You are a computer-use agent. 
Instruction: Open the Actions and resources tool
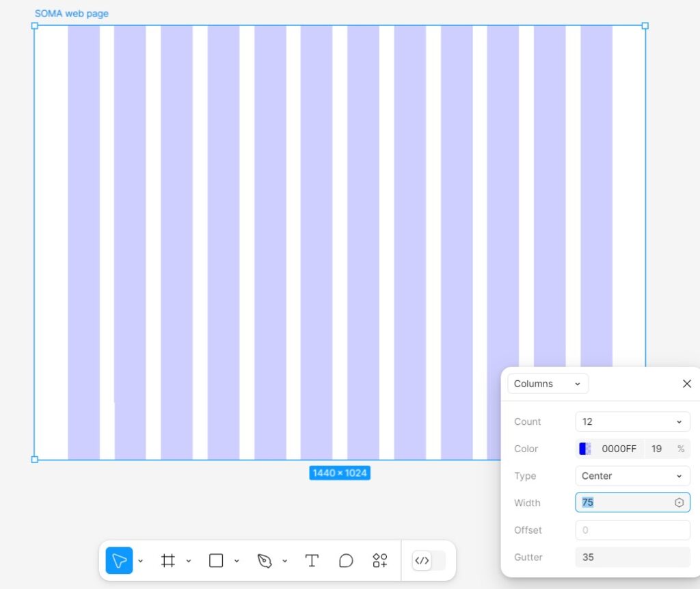[380, 560]
